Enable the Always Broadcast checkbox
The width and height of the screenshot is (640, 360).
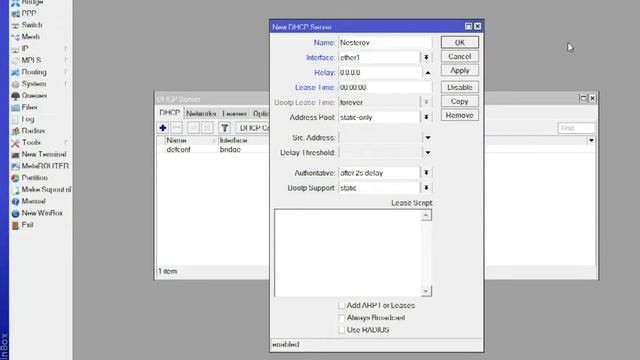341,318
